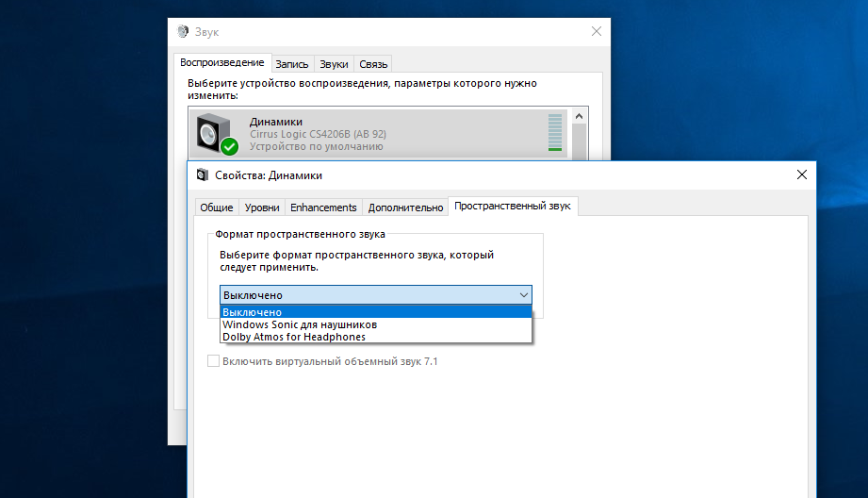868x498 pixels.
Task: Close the Звук window
Action: click(596, 31)
